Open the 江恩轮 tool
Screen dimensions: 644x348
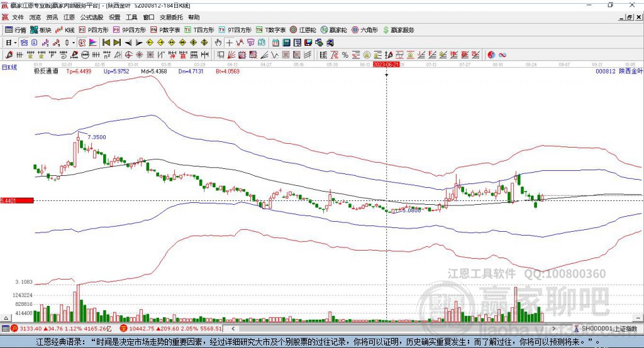[x=303, y=30]
